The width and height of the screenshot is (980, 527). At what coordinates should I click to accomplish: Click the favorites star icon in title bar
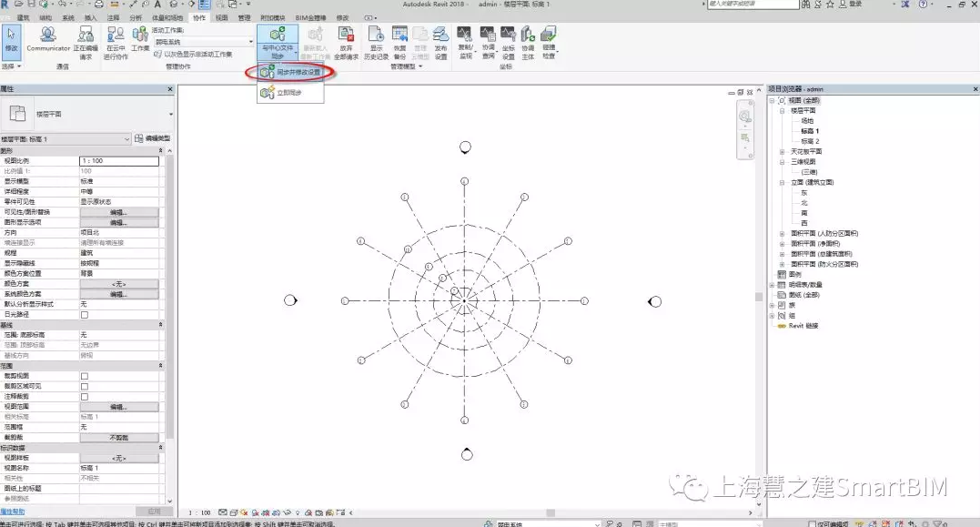click(830, 5)
